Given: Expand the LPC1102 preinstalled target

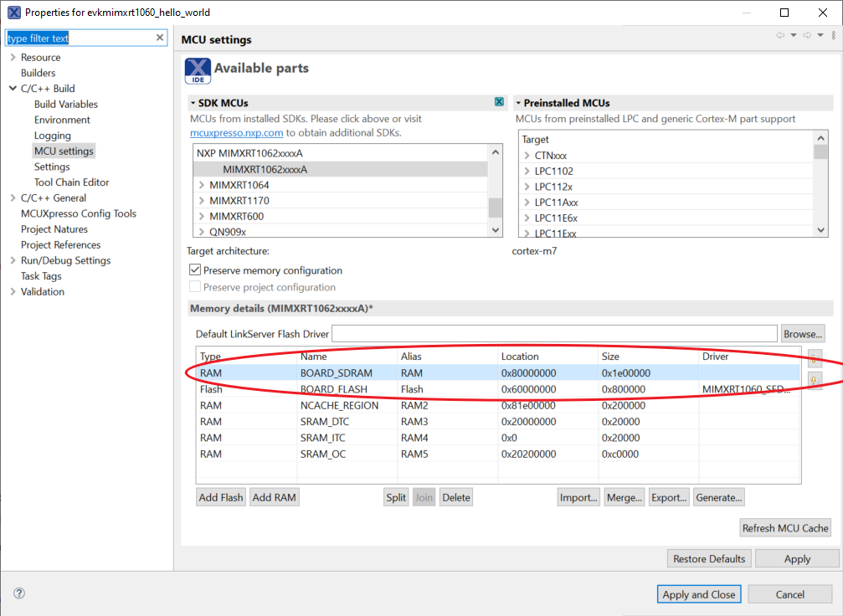Looking at the screenshot, I should pyautogui.click(x=527, y=172).
